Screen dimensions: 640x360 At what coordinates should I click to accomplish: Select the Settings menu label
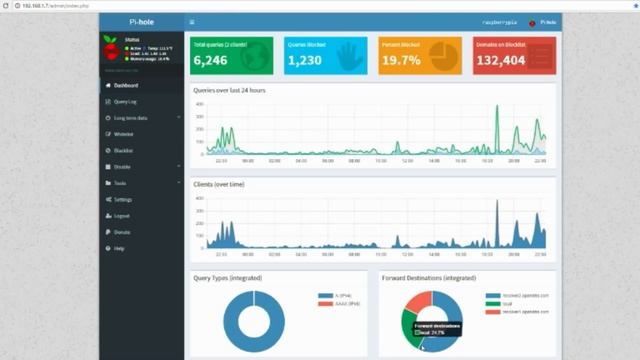coord(123,200)
